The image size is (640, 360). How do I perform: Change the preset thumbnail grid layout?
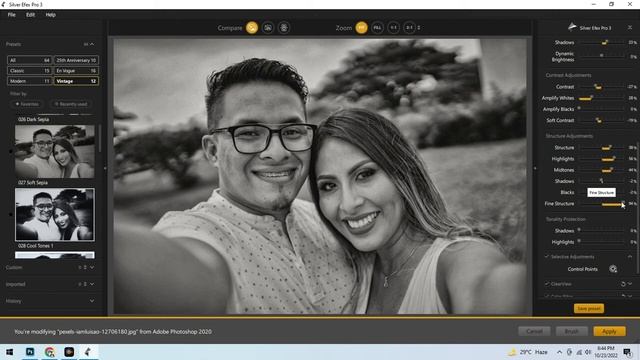(x=86, y=44)
